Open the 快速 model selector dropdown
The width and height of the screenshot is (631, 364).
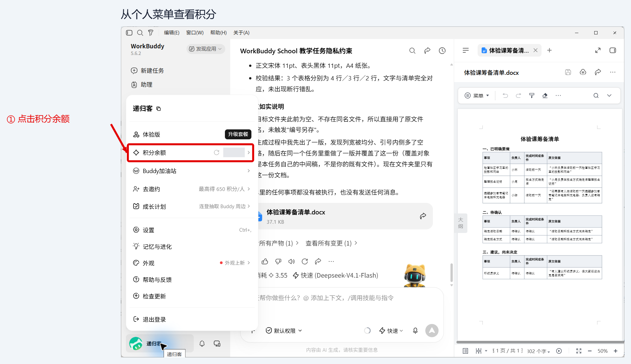pos(391,331)
